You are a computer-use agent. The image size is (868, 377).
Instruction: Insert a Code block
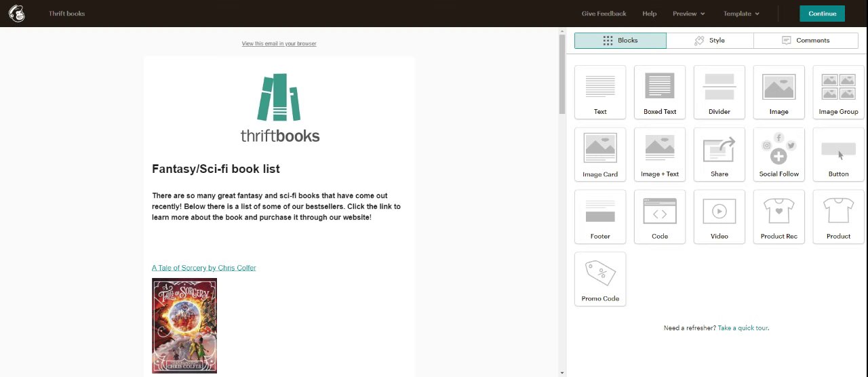coord(660,217)
